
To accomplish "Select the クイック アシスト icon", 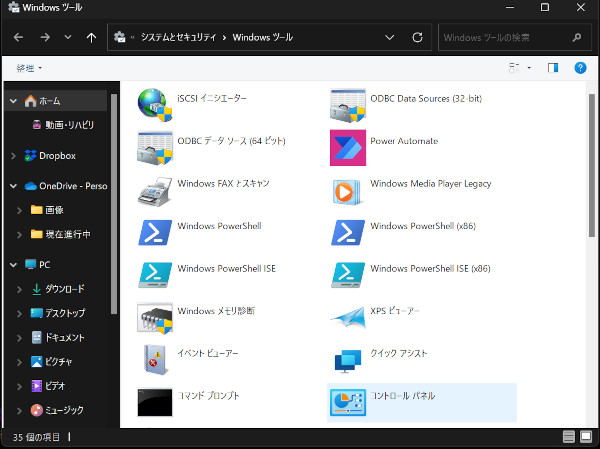I will (x=348, y=361).
